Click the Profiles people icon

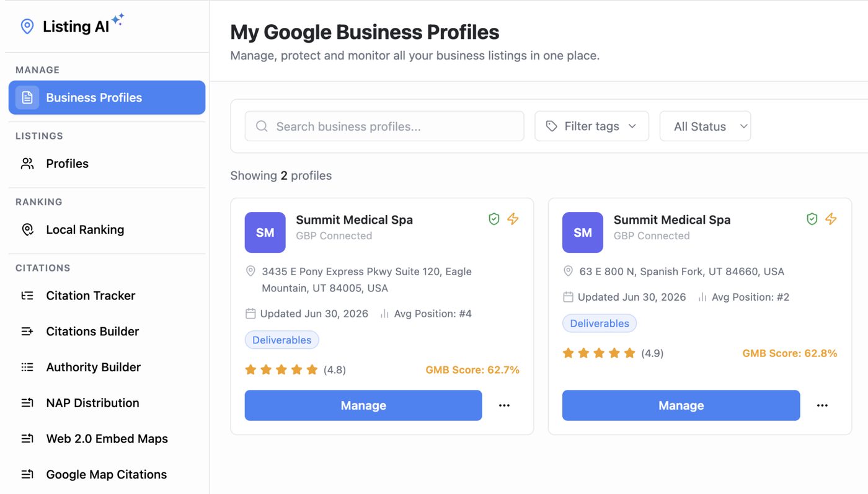tap(27, 164)
